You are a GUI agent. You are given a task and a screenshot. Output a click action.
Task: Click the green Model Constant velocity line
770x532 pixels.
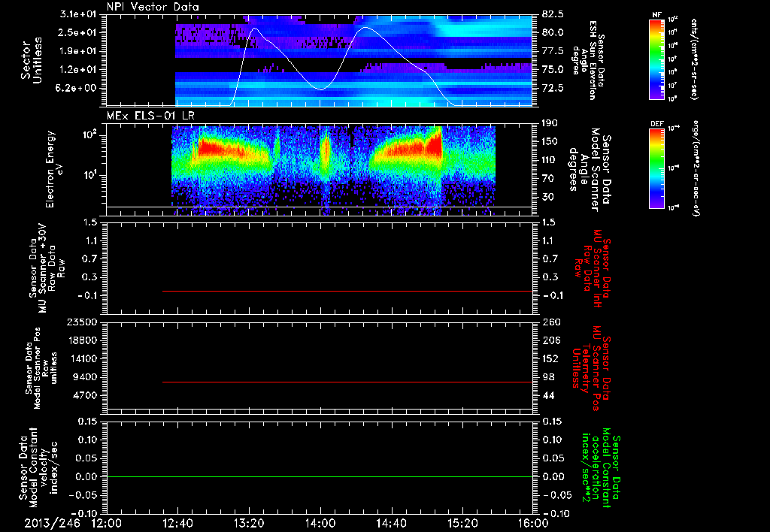click(x=319, y=476)
